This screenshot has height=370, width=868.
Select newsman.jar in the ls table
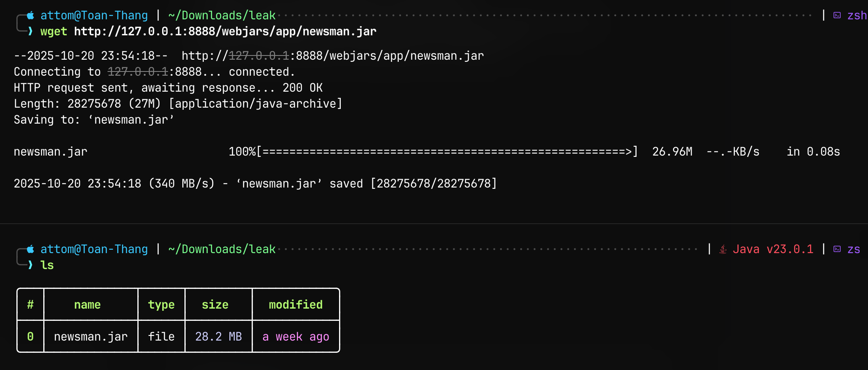click(91, 336)
